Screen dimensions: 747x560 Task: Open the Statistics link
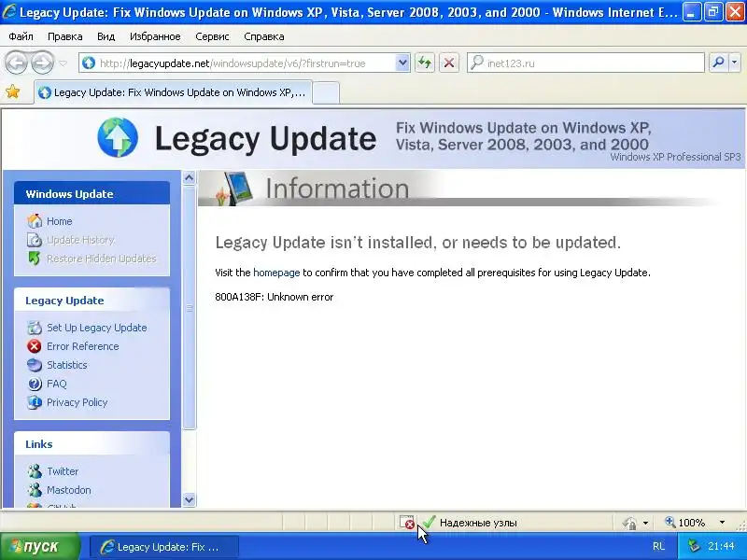[67, 365]
